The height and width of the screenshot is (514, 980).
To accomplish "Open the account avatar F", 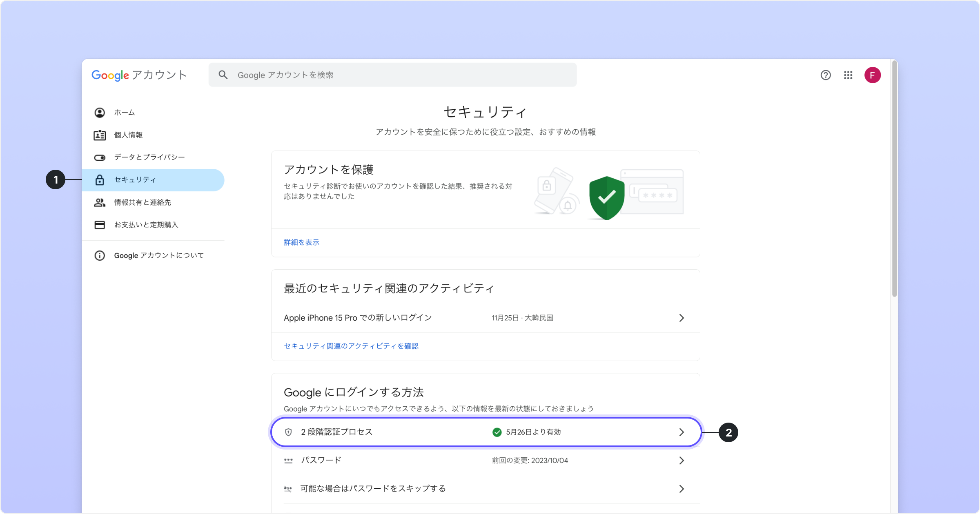I will pos(872,75).
